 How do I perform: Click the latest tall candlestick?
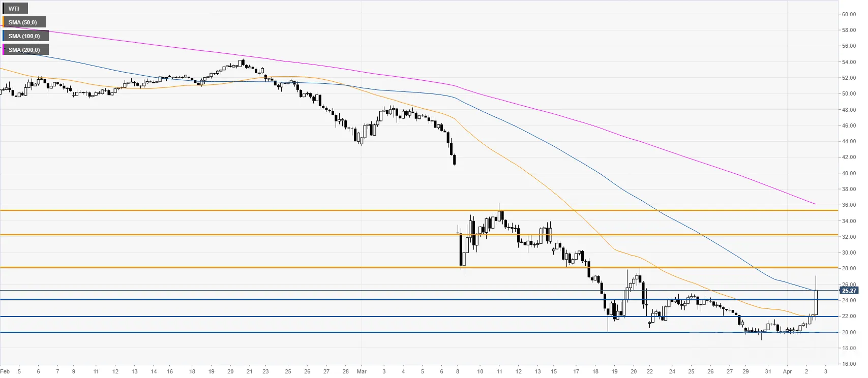click(816, 300)
